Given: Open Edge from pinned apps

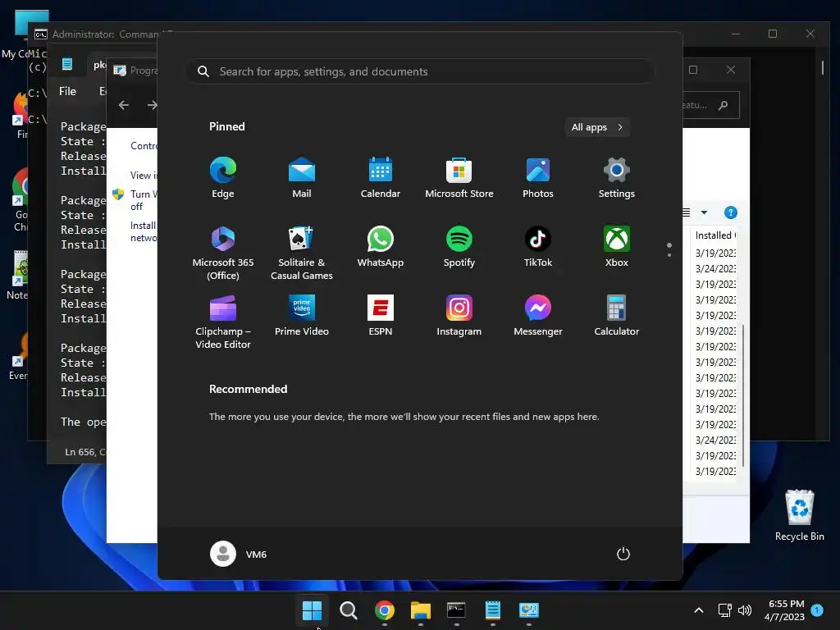Looking at the screenshot, I should tap(223, 178).
